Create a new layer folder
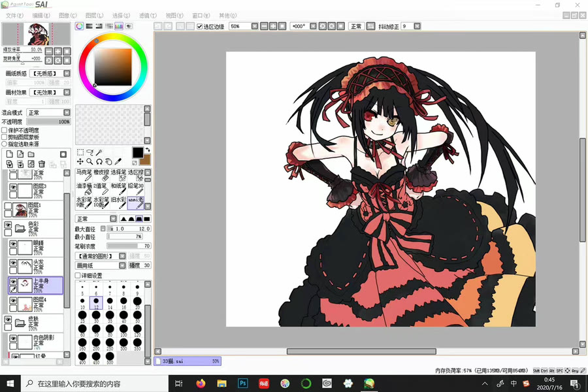 tap(31, 154)
